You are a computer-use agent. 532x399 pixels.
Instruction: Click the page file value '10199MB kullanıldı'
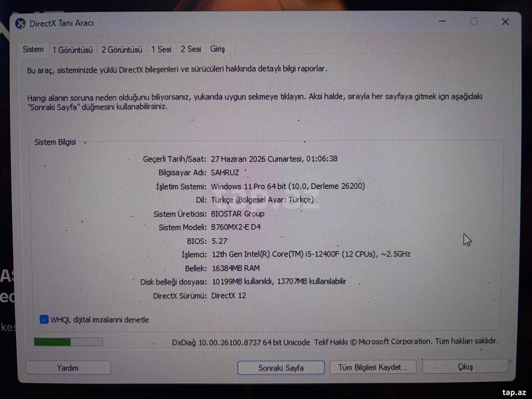[242, 281]
